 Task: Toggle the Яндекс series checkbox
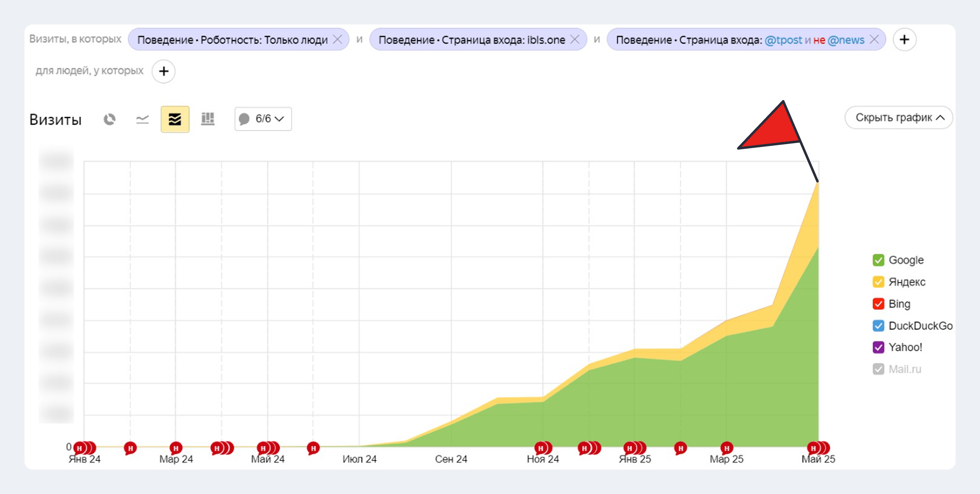878,282
